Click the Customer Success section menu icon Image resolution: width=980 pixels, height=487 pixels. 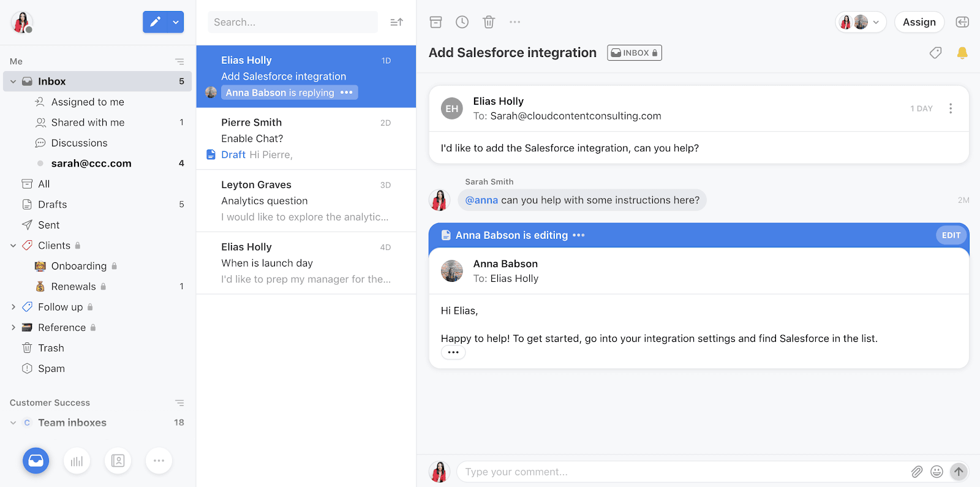tap(179, 402)
